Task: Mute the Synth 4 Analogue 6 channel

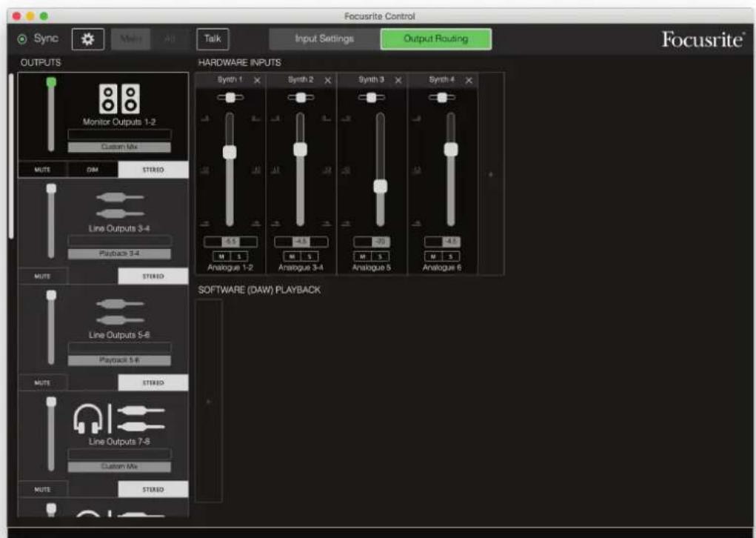Action: click(433, 256)
